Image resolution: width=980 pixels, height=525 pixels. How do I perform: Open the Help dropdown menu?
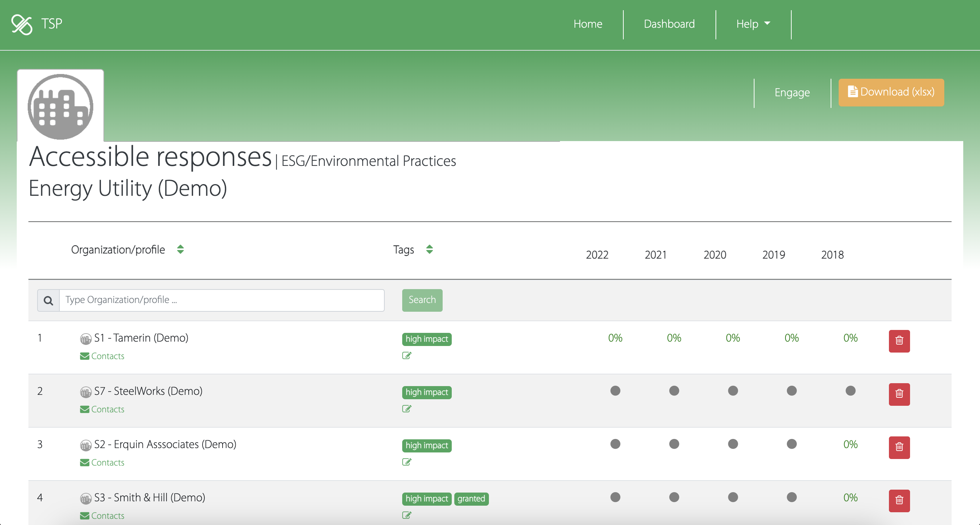(x=753, y=24)
